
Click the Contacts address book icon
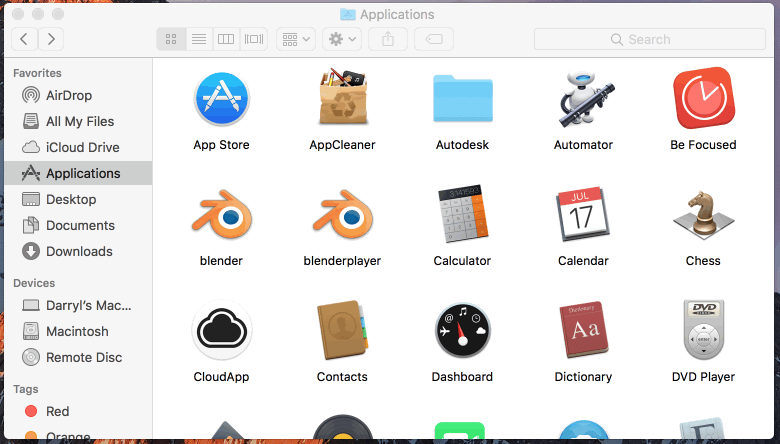[343, 330]
